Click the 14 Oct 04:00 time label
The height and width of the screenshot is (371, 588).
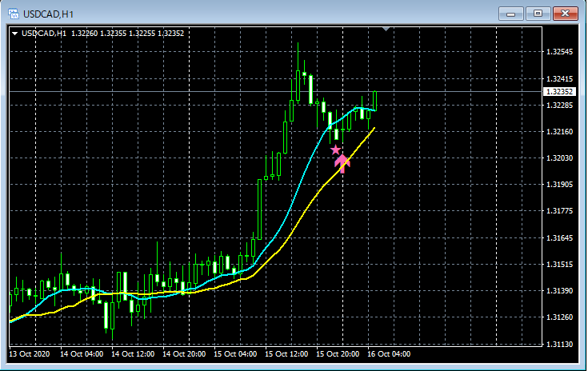82,354
